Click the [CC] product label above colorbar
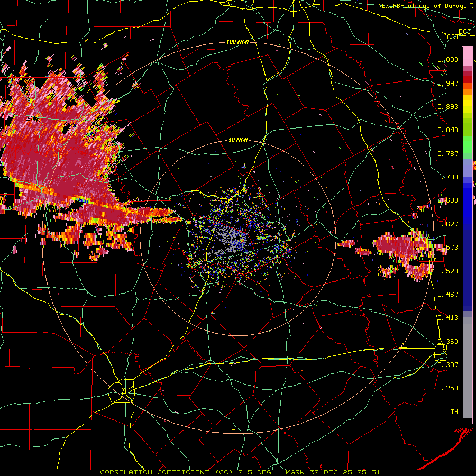Viewport: 476px width, 476px height. point(452,36)
